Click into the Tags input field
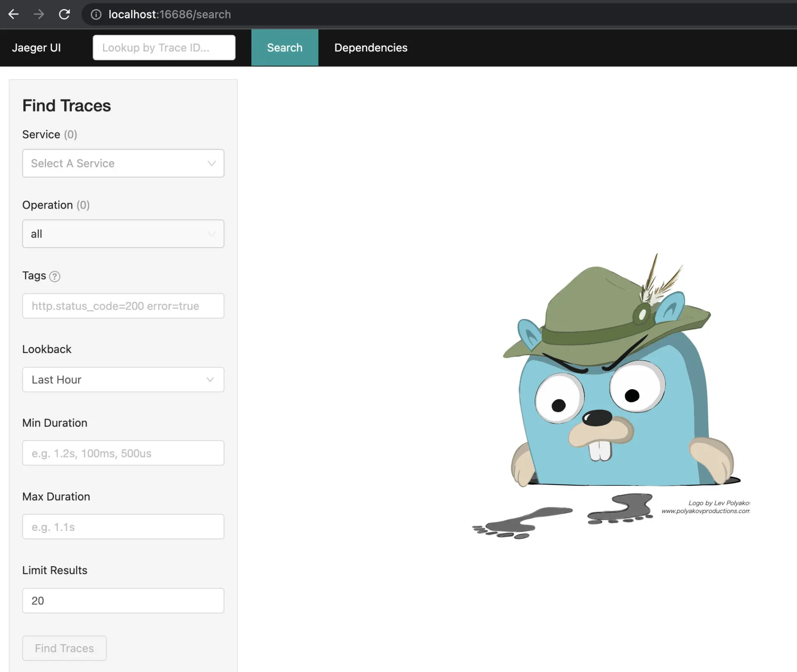 [x=123, y=306]
